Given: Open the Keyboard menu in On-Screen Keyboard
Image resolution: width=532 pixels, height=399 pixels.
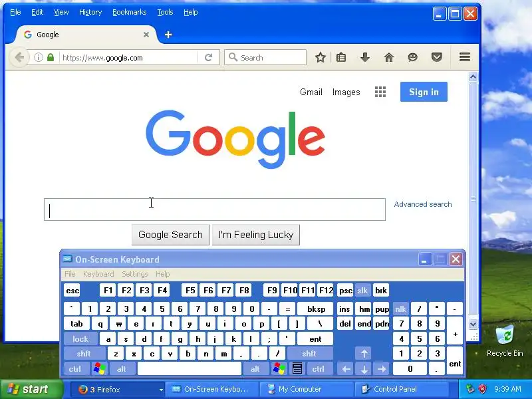Looking at the screenshot, I should click(x=98, y=274).
